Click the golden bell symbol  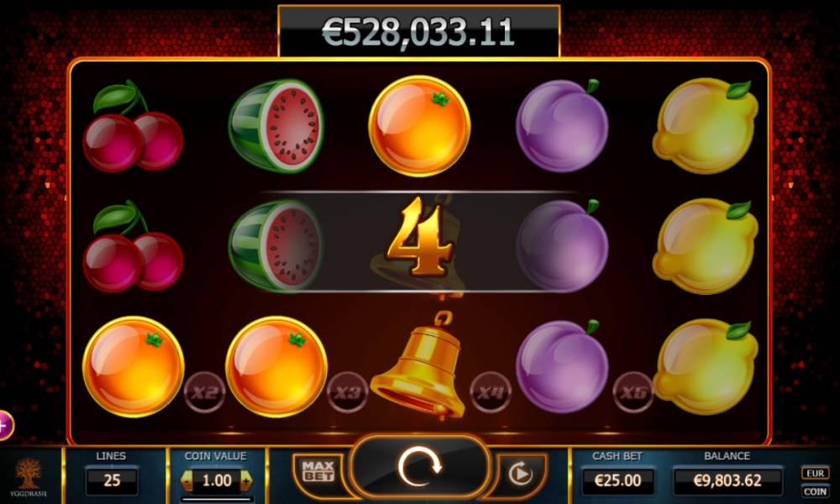pos(418,365)
